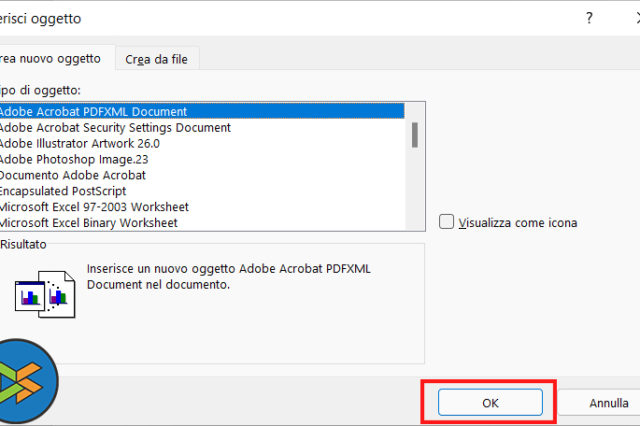Open the Crea nuovo oggetto tab

[x=55, y=59]
